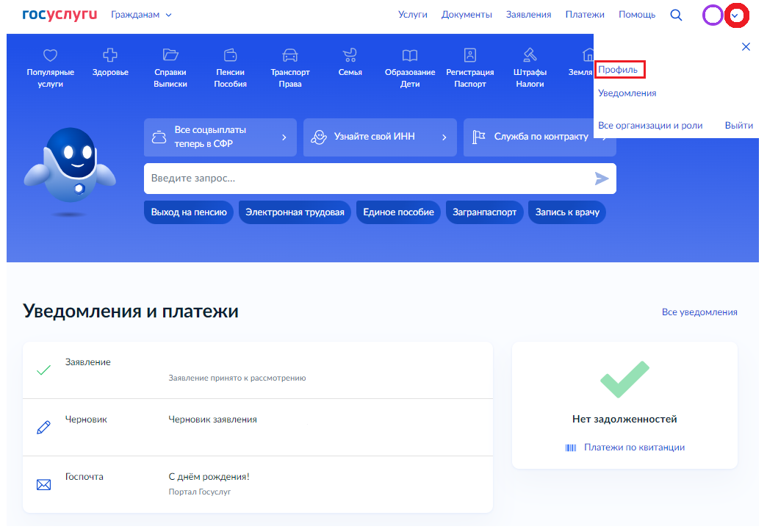767x532 pixels.
Task: Click the smiley icon on ИНН banner
Action: (x=319, y=137)
